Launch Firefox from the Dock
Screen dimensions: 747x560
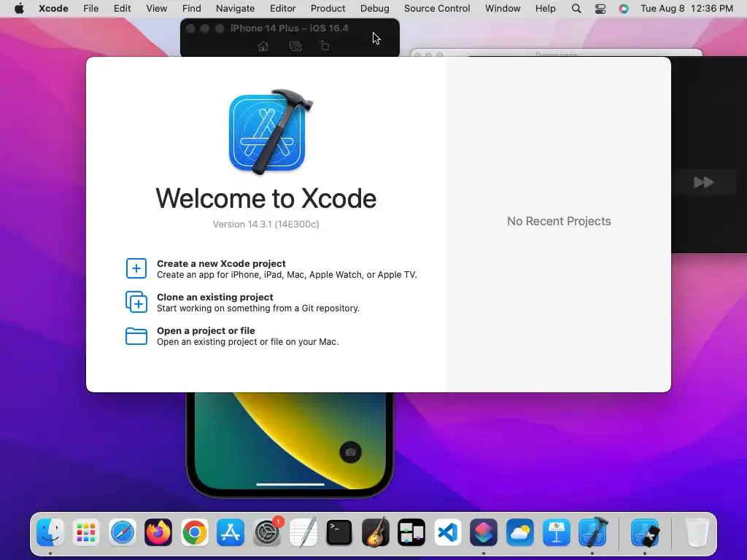pos(158,532)
